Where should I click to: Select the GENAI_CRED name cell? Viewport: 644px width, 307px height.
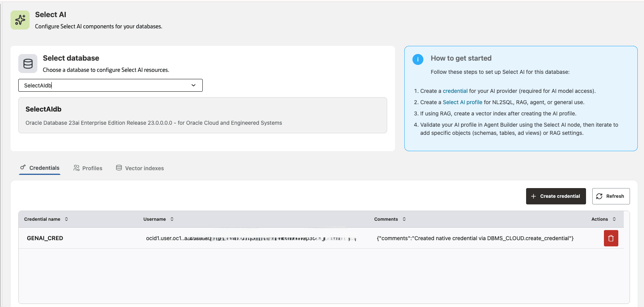click(x=45, y=238)
